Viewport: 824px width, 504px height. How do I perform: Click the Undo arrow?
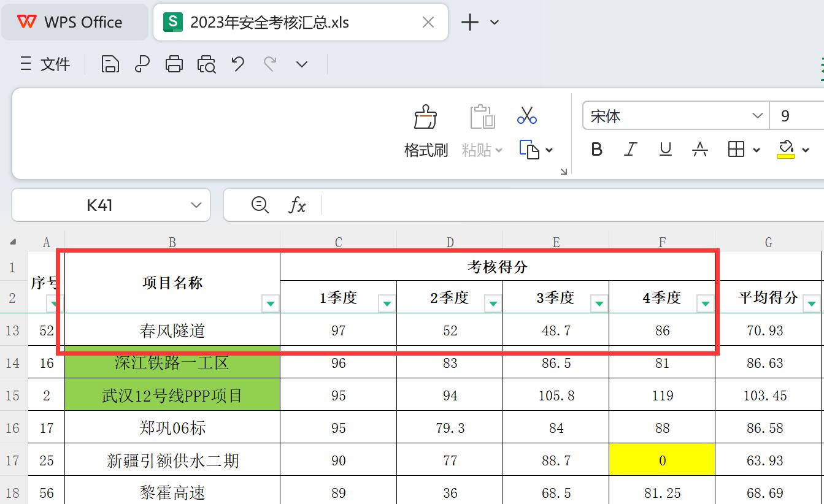coord(238,64)
